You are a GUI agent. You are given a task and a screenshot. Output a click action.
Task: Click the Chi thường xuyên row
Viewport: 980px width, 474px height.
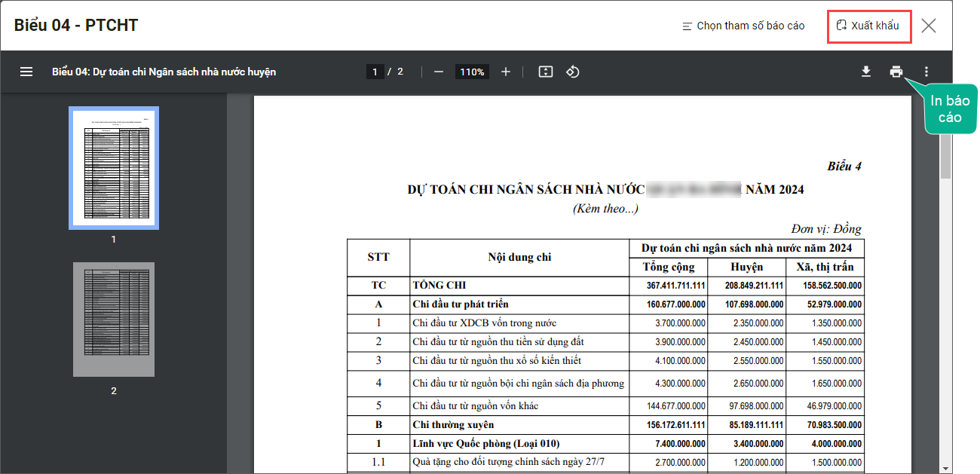453,425
